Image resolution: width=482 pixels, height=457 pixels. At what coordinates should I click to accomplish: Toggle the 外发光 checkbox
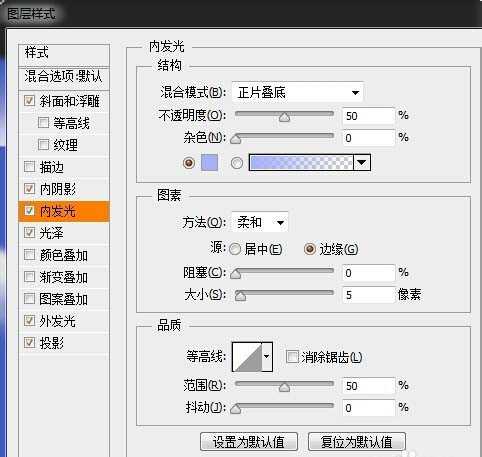click(29, 321)
